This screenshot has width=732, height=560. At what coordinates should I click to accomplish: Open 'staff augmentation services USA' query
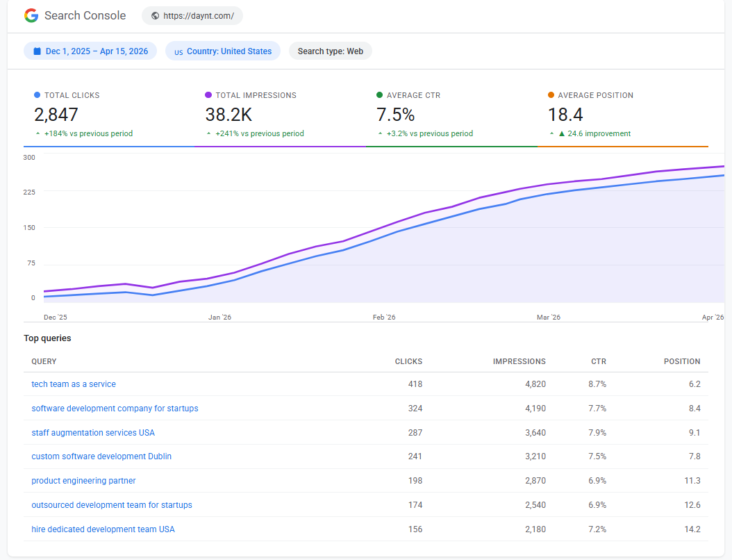(x=93, y=432)
